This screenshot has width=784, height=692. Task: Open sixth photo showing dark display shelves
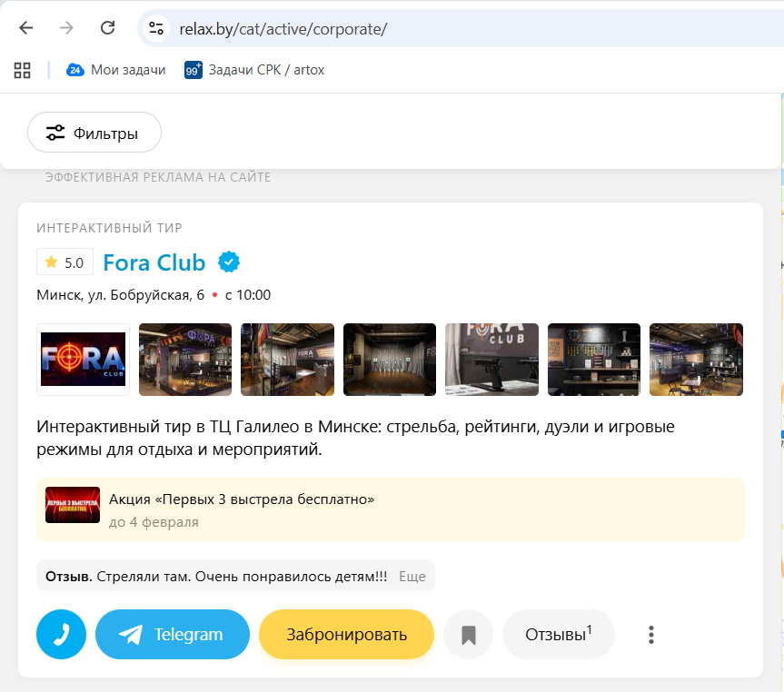(594, 360)
